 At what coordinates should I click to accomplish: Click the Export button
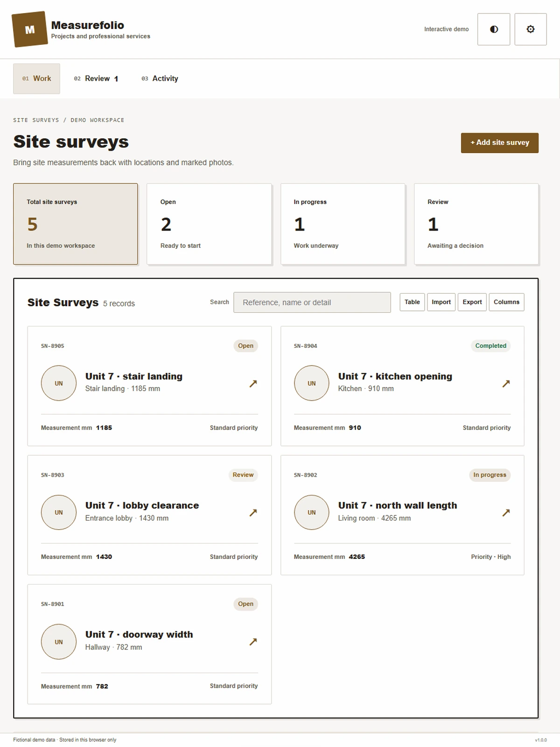(x=472, y=302)
